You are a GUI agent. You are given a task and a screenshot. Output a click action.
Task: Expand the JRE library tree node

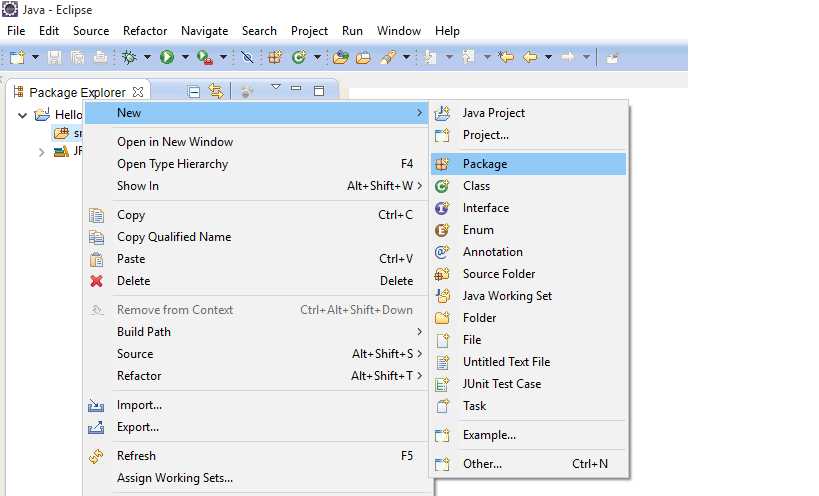click(x=42, y=152)
